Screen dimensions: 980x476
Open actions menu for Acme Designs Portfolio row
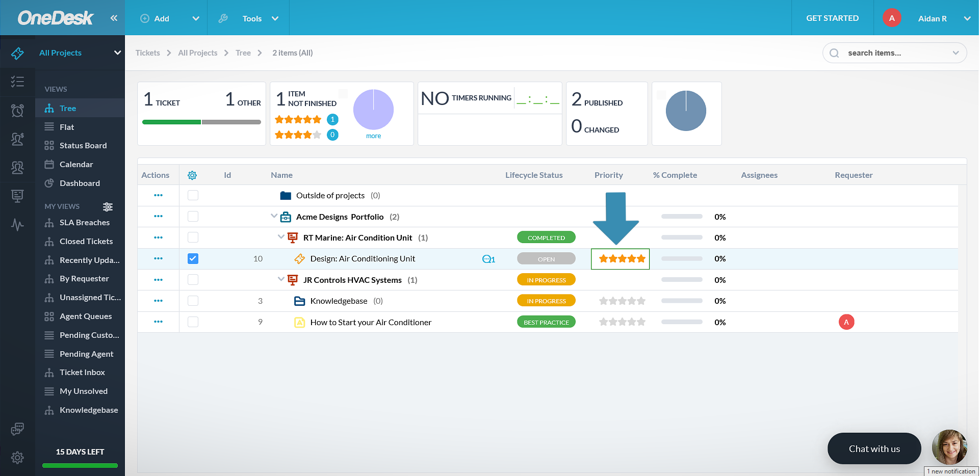(x=158, y=216)
